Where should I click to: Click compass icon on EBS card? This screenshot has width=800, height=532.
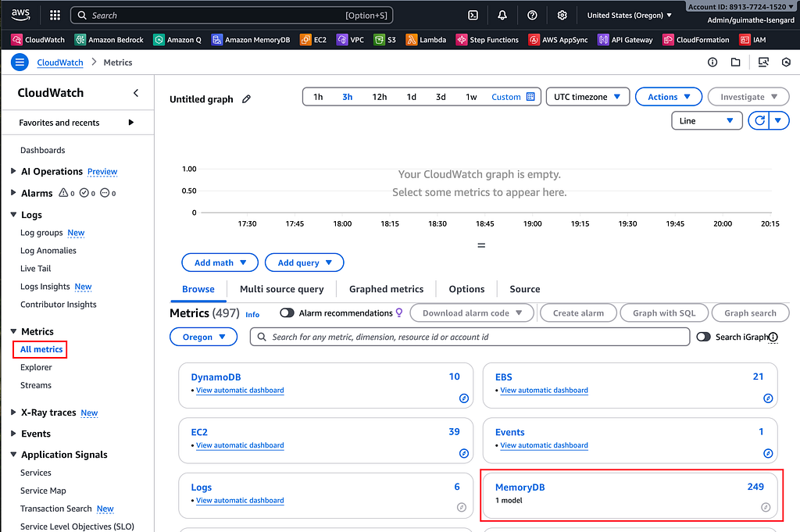coord(768,398)
